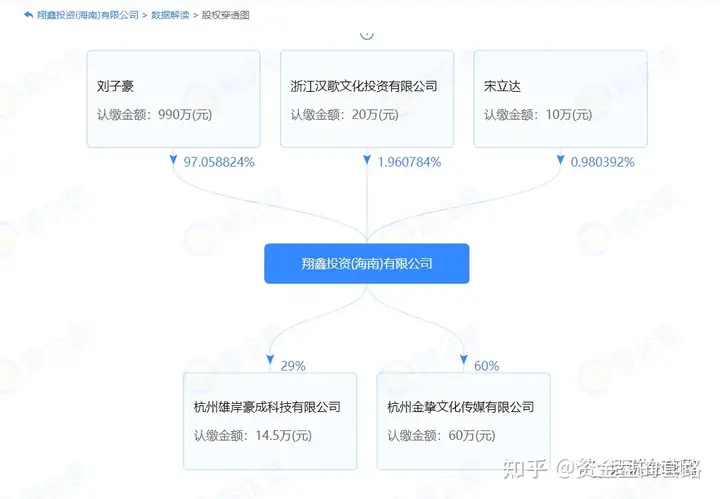
Task: Select central node 翔鑫投资(海南)有限公司
Action: 366,264
